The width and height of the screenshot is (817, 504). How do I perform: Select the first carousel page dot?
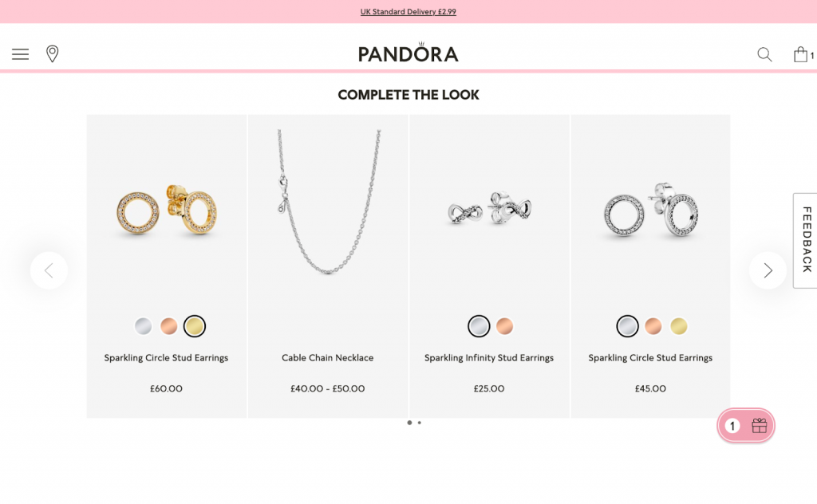pos(409,423)
